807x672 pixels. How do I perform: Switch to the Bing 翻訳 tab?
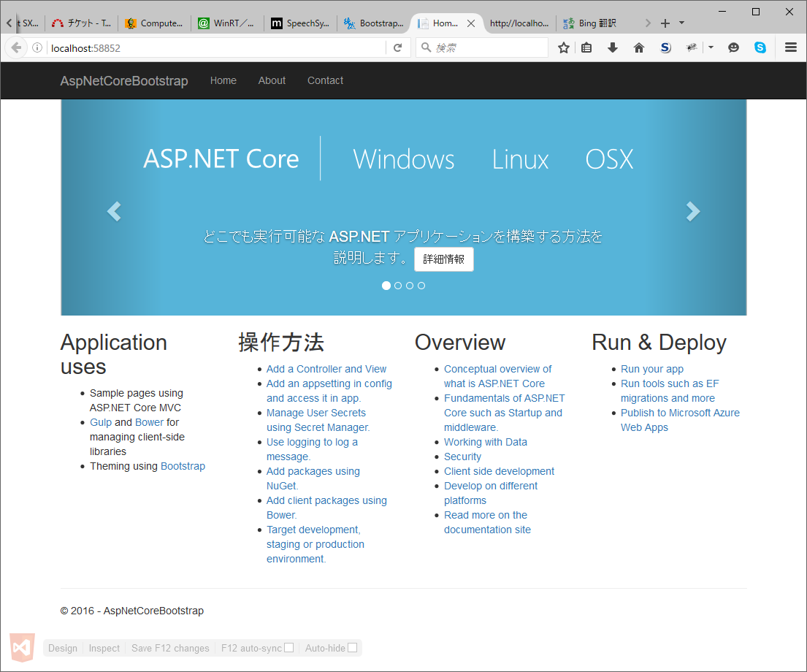[590, 23]
